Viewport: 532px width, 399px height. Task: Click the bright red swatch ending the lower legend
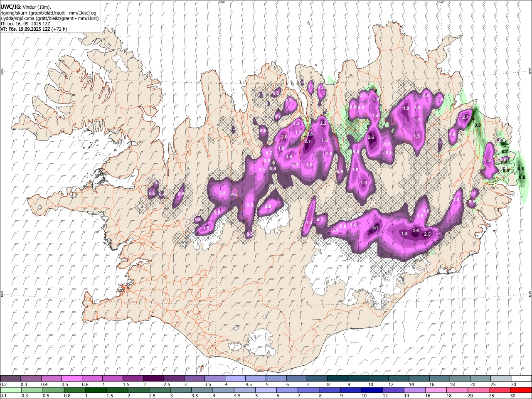(521, 390)
